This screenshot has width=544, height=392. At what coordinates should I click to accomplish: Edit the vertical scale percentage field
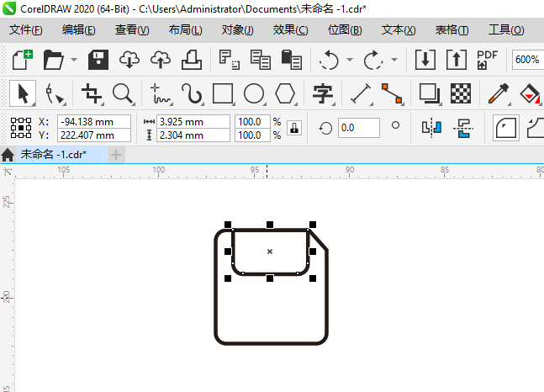252,135
